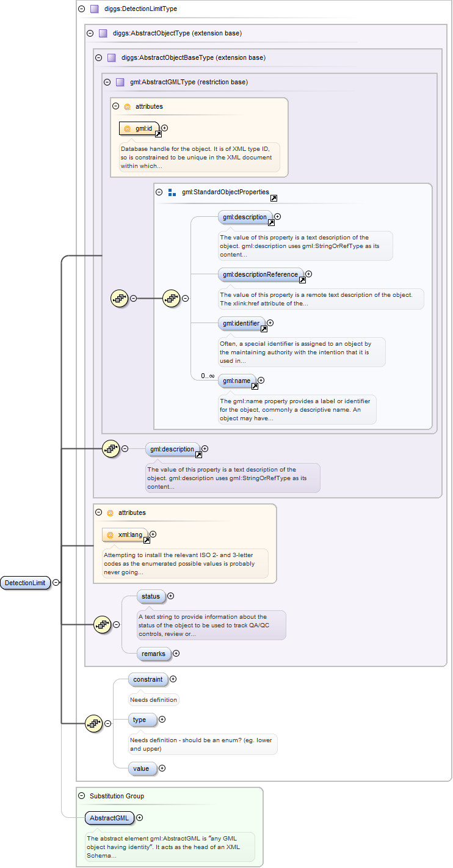Collapse the DetectionLimit root element

point(56,583)
